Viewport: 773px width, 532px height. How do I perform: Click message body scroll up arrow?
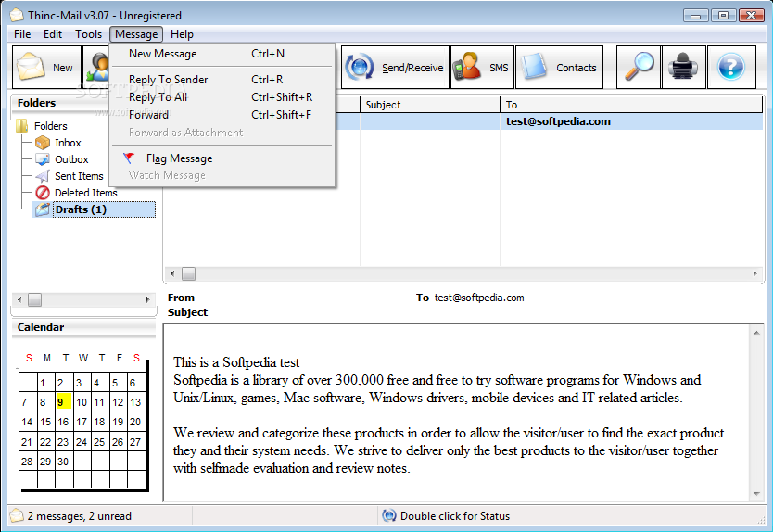[756, 334]
